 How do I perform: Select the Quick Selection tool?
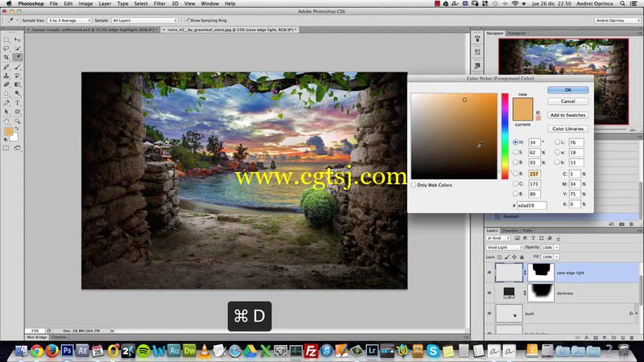click(x=17, y=48)
